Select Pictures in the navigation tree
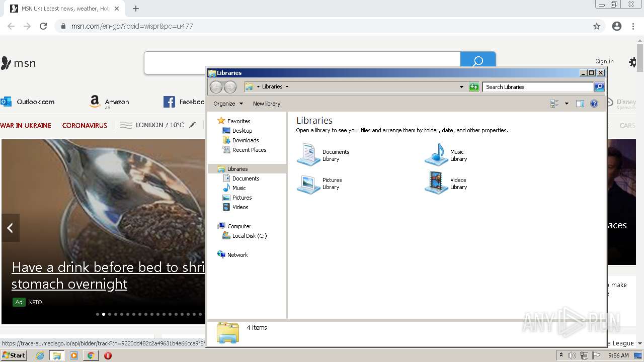 [242, 198]
